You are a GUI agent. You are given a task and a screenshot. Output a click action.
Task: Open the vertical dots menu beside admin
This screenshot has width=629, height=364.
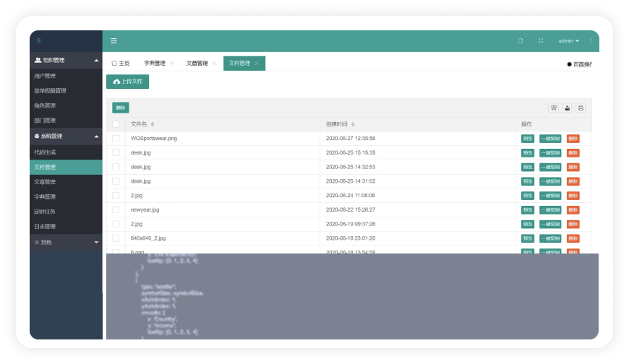[x=591, y=41]
